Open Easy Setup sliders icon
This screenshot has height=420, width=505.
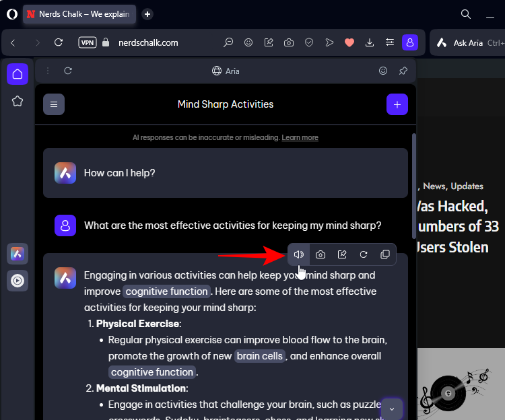tap(389, 42)
